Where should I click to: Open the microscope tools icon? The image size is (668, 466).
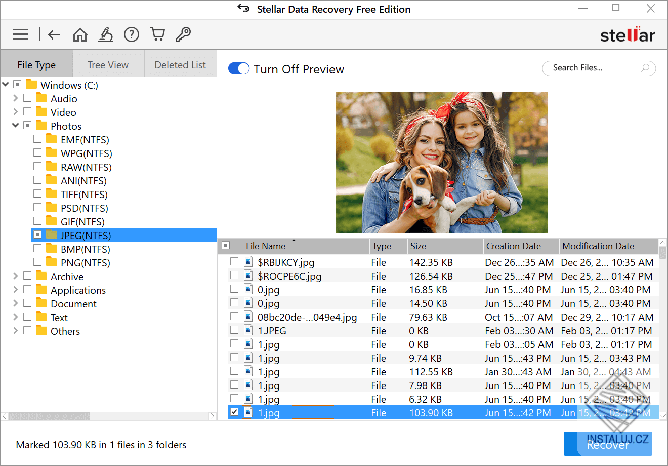point(106,35)
